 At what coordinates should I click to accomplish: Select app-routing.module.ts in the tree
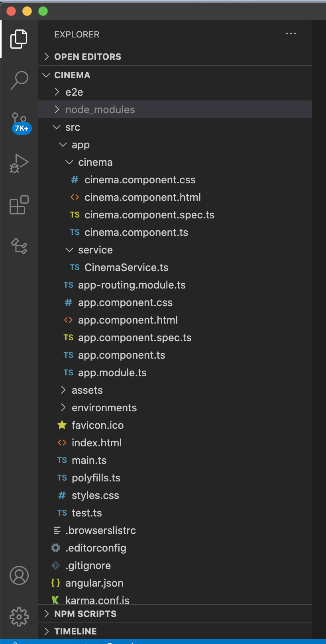pyautogui.click(x=132, y=285)
